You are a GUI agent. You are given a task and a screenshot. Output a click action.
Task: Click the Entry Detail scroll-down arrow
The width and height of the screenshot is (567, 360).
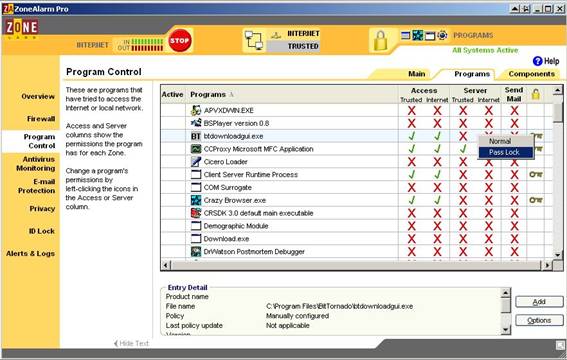506,330
